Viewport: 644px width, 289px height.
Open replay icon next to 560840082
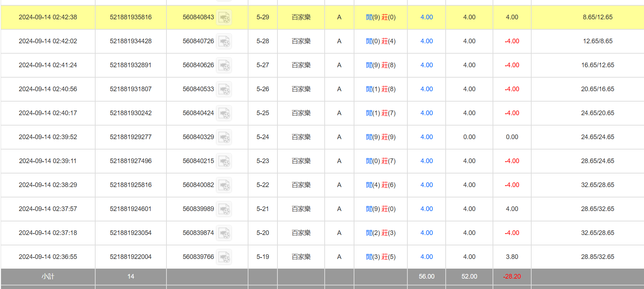pos(224,185)
